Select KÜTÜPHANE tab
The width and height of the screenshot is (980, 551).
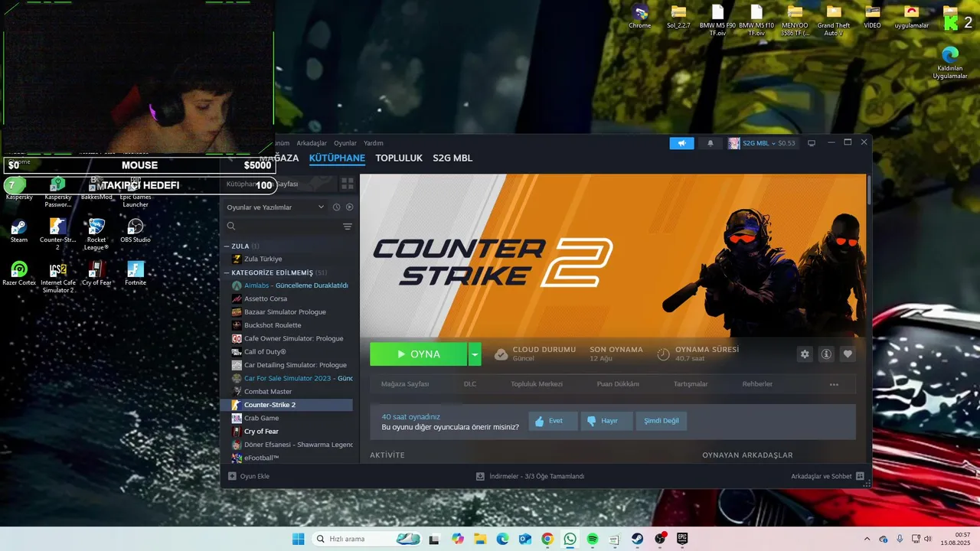coord(337,158)
